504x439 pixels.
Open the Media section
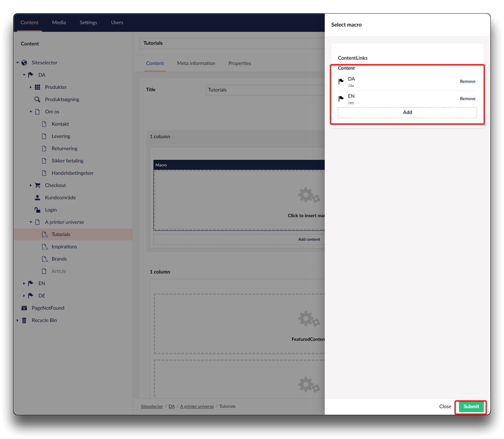pos(59,23)
